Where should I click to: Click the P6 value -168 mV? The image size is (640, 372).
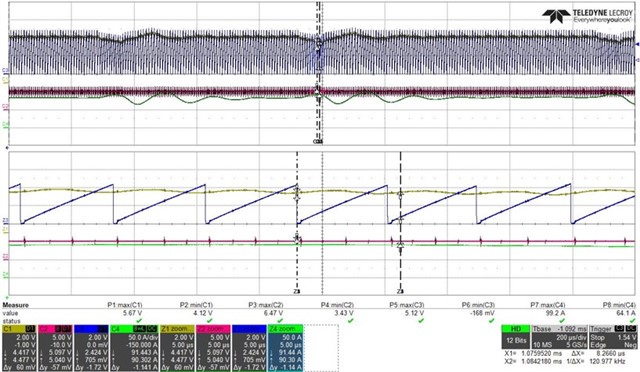pos(482,313)
